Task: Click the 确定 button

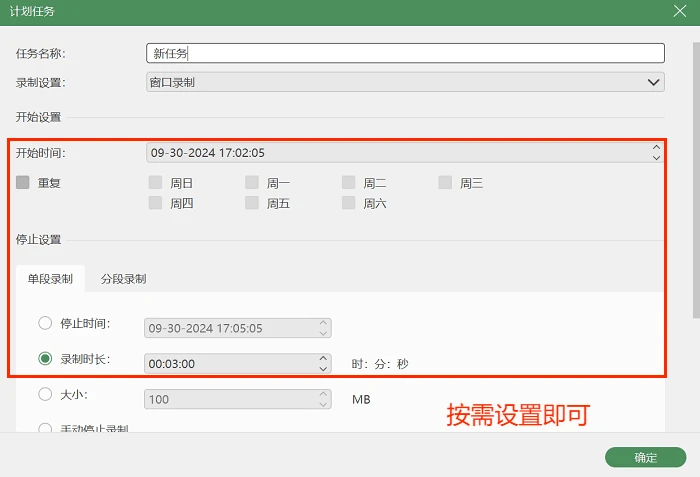Action: pyautogui.click(x=646, y=457)
